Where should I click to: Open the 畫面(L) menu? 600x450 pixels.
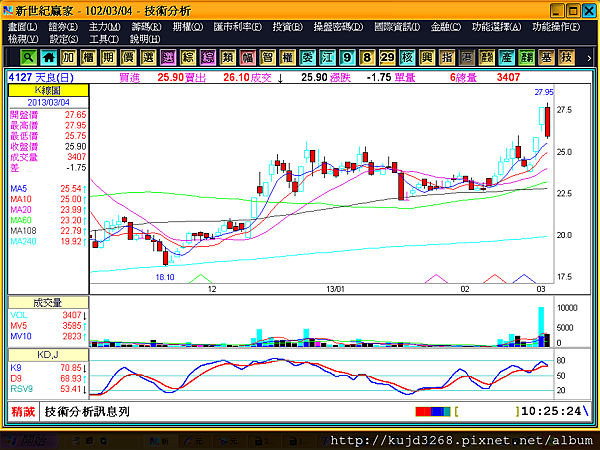point(23,27)
